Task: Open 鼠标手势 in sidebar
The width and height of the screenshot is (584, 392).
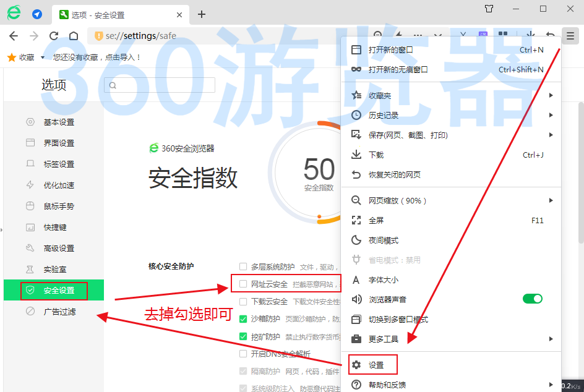Action: (x=54, y=207)
